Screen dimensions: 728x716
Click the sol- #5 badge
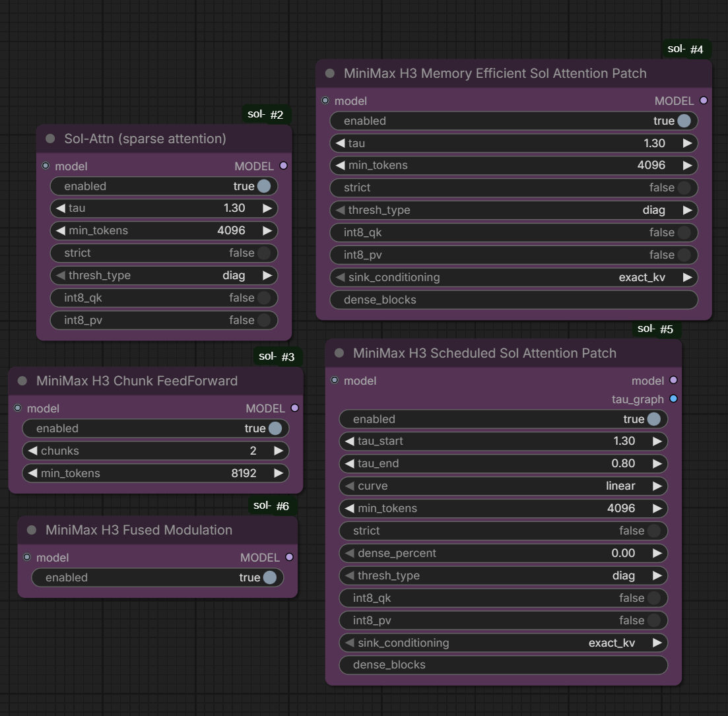655,329
